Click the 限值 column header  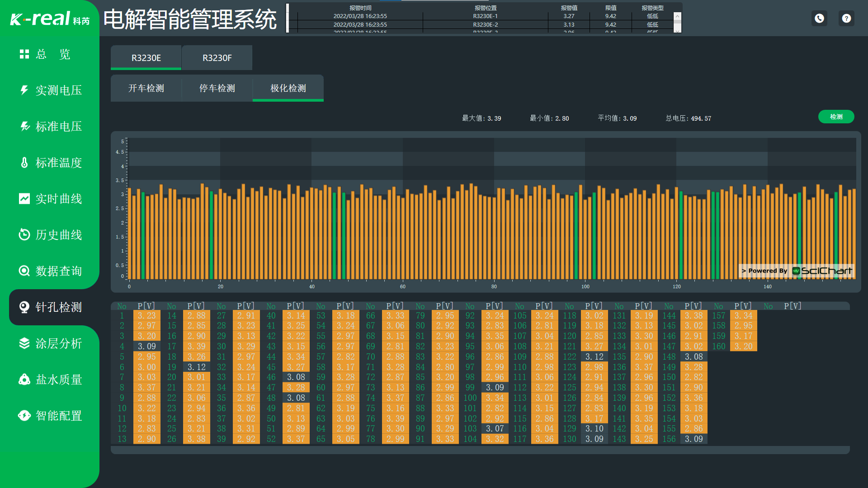611,8
